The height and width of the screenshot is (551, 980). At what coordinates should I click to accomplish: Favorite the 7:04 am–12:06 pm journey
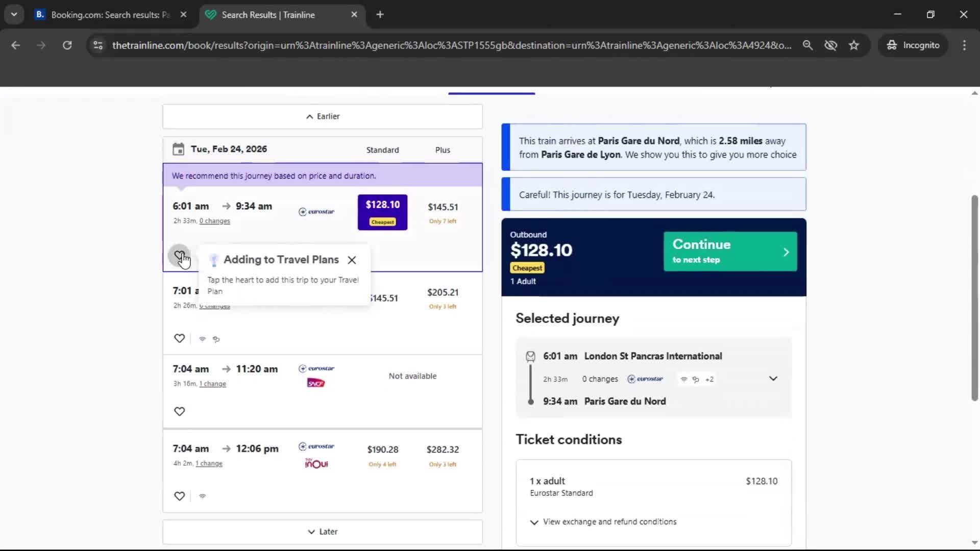tap(179, 496)
